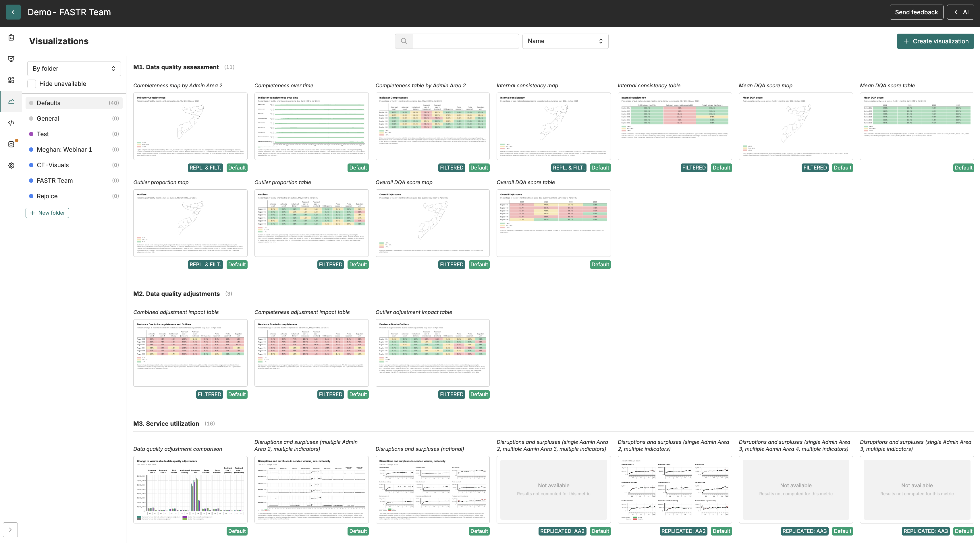Screen dimensions: 980x543
Task: Open Overall DQA score map thumbnail
Action: click(433, 223)
